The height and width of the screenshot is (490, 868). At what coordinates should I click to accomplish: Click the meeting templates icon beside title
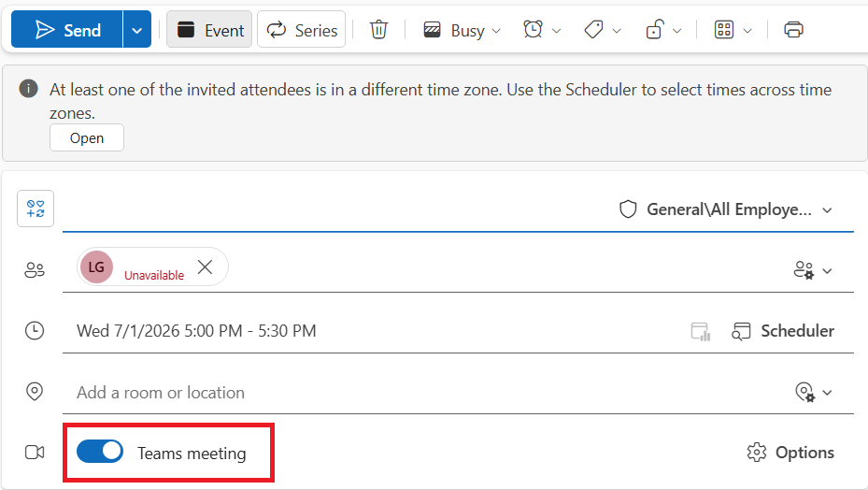[36, 209]
